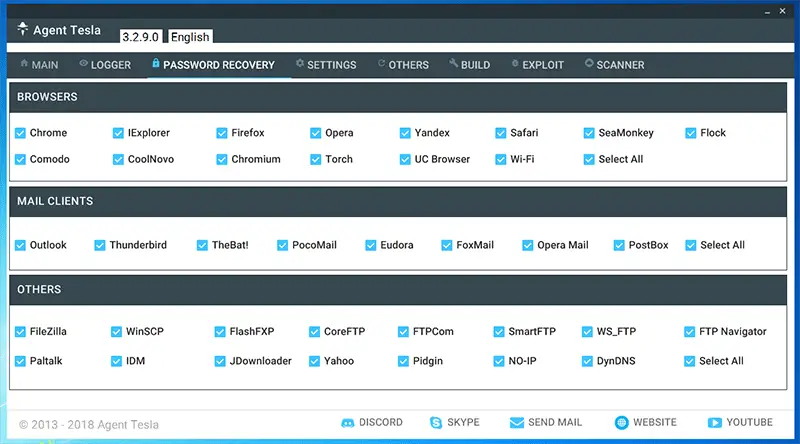The height and width of the screenshot is (444, 800).
Task: Uncheck the WS_FTP checkbox
Action: [x=587, y=332]
